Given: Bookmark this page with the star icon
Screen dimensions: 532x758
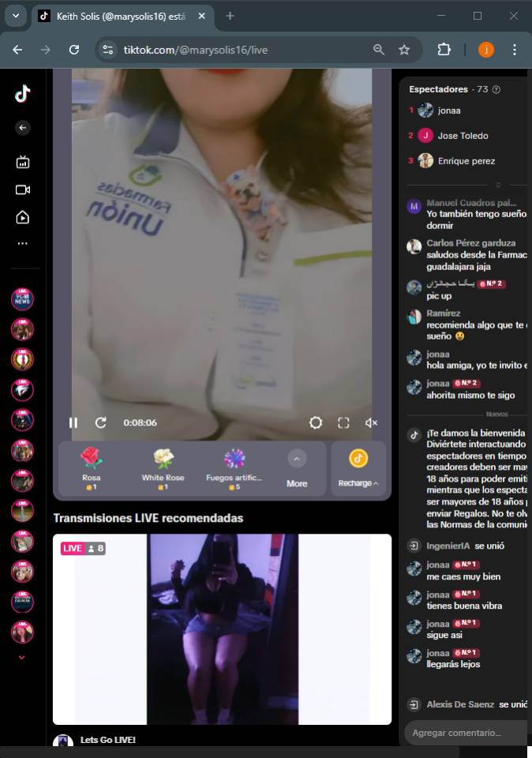Looking at the screenshot, I should pos(404,50).
